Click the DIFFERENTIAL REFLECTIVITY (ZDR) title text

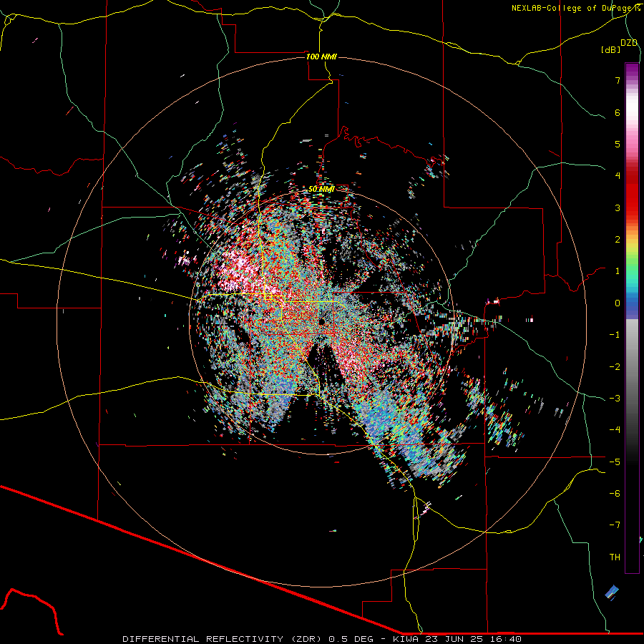(223, 639)
